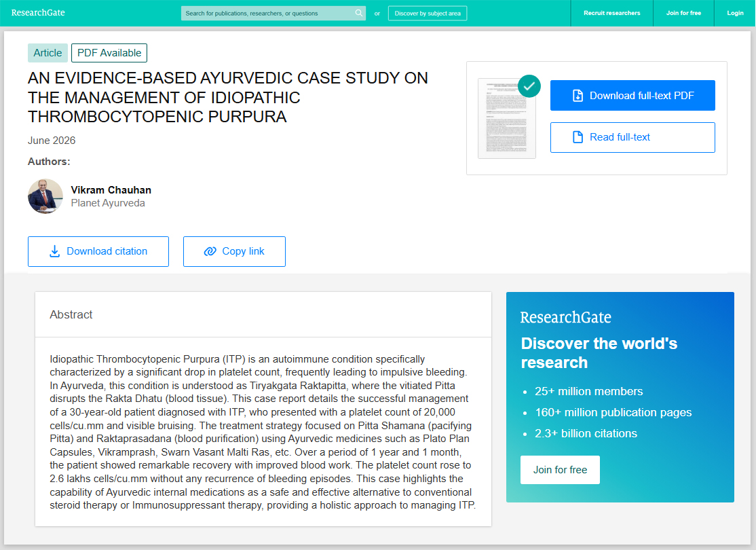
Task: Click the PDF Available badge
Action: pos(109,53)
